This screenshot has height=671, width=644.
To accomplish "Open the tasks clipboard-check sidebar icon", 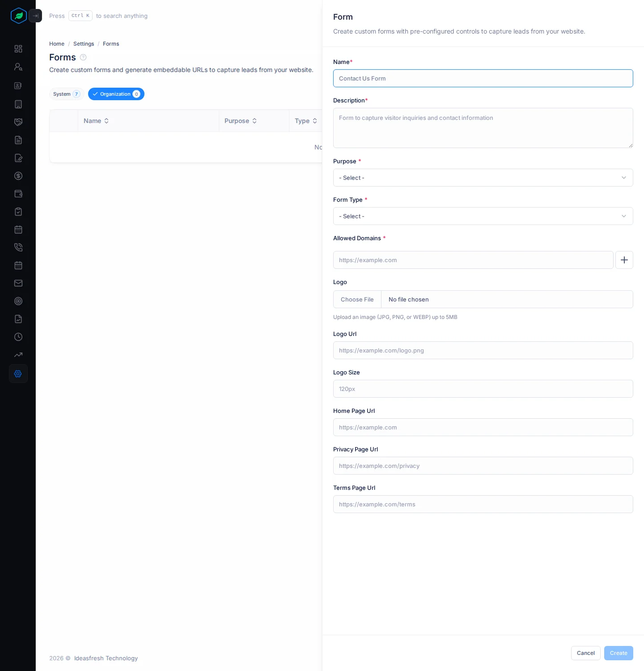I will coord(18,212).
